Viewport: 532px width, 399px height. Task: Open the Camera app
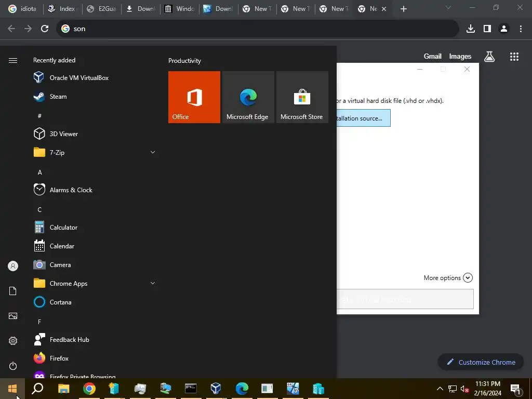click(95, 264)
